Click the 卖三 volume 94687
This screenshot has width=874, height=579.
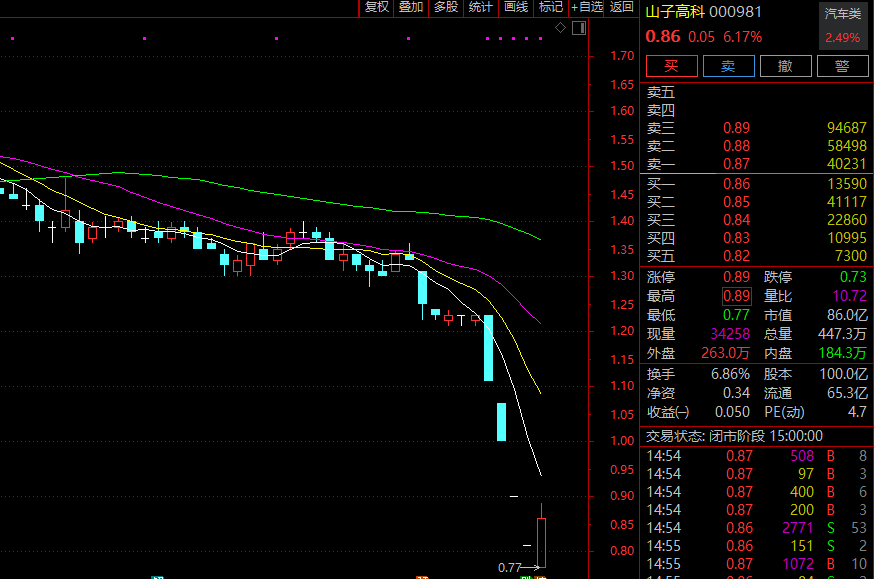tap(847, 128)
